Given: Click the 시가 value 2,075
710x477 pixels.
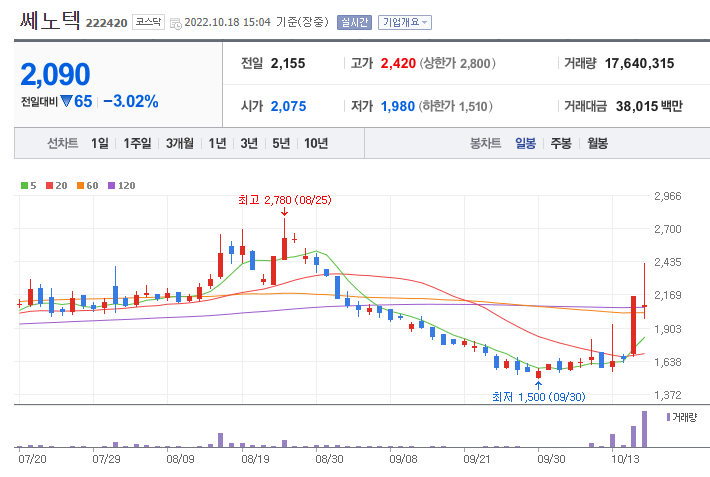Looking at the screenshot, I should click(x=288, y=106).
